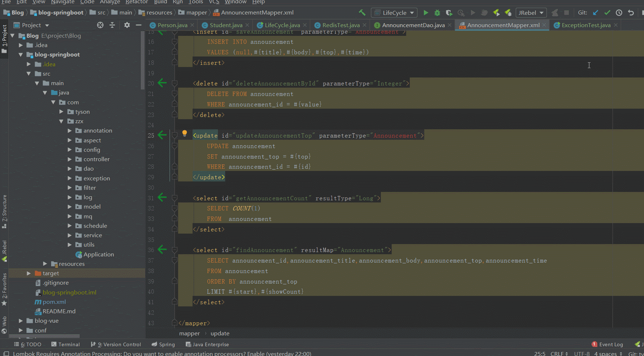This screenshot has height=356, width=644.
Task: Click the UTF-8 encoding selector
Action: coord(582,353)
